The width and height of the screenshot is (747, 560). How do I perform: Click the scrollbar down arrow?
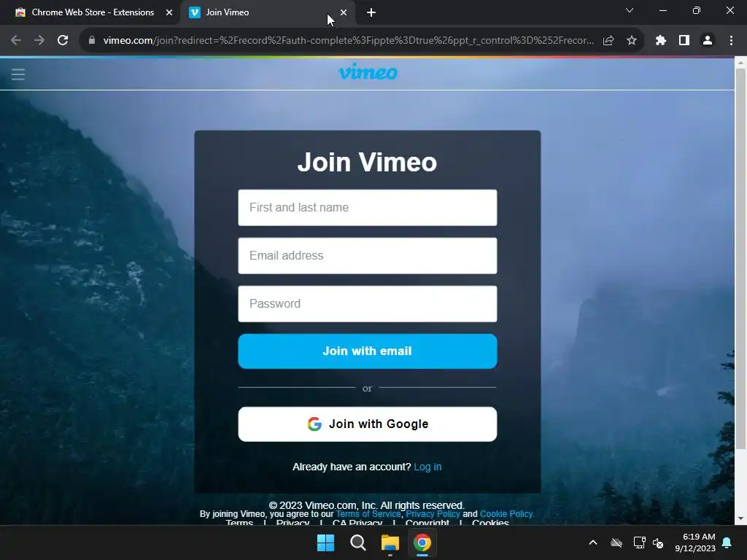coord(740,518)
